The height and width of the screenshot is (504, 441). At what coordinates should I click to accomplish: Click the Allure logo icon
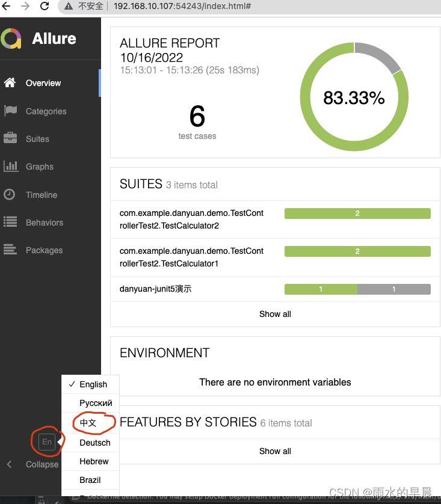pos(11,38)
